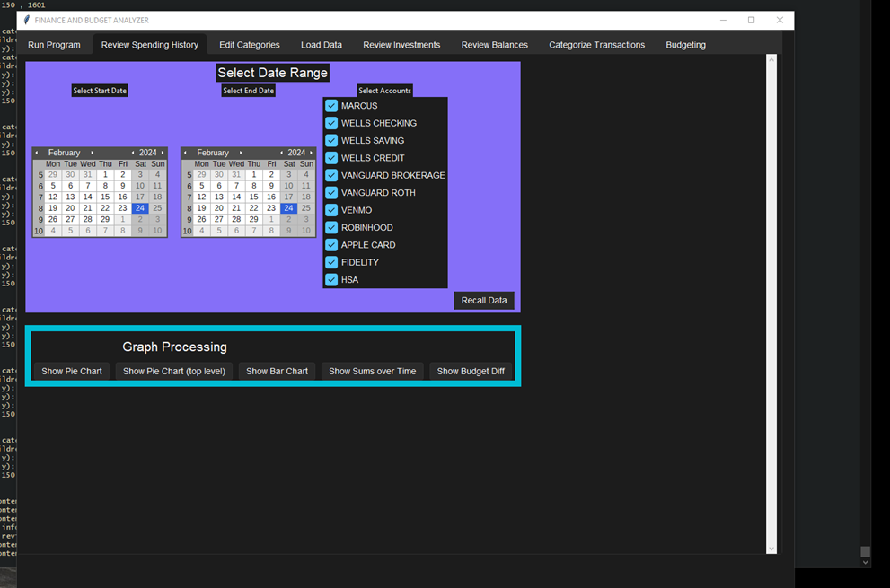This screenshot has height=588, width=890.
Task: Go to previous month in end date calendar
Action: click(x=186, y=153)
